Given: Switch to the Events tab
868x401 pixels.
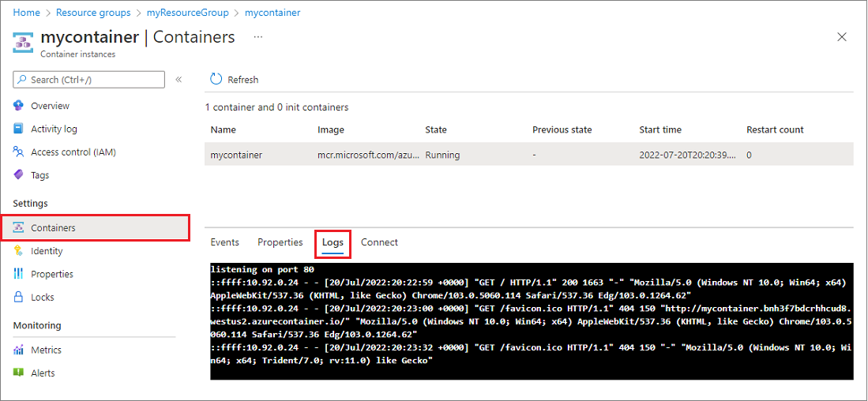Looking at the screenshot, I should 225,242.
